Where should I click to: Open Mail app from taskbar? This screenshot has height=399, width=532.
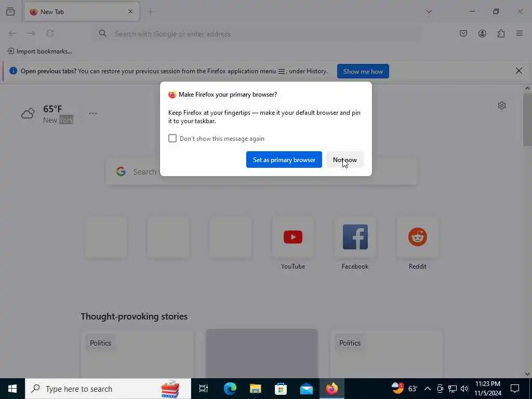[306, 389]
